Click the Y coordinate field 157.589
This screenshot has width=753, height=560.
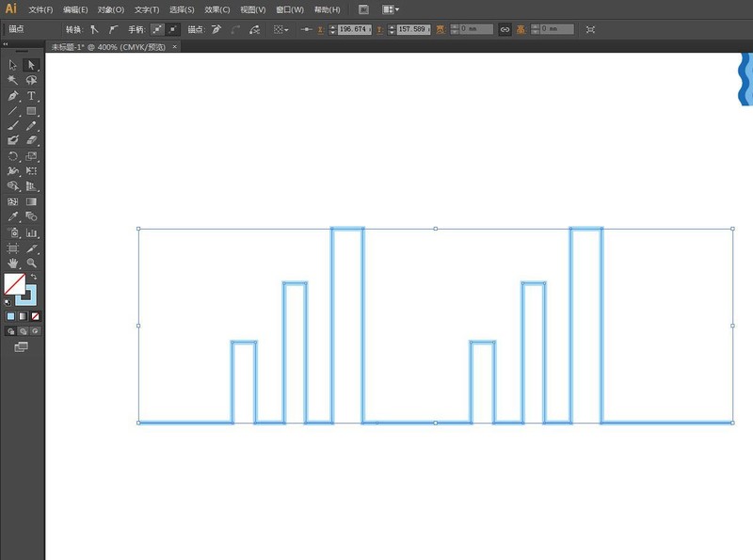(413, 29)
